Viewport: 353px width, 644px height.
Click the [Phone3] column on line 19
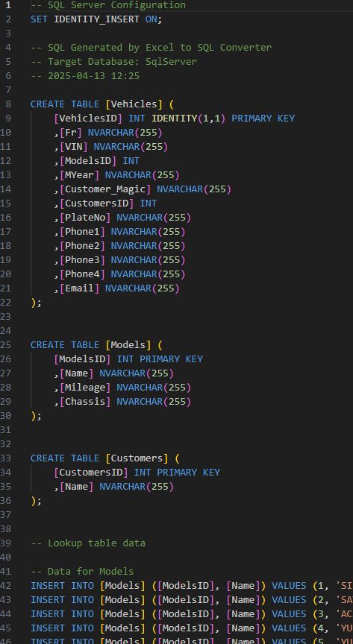pos(82,260)
